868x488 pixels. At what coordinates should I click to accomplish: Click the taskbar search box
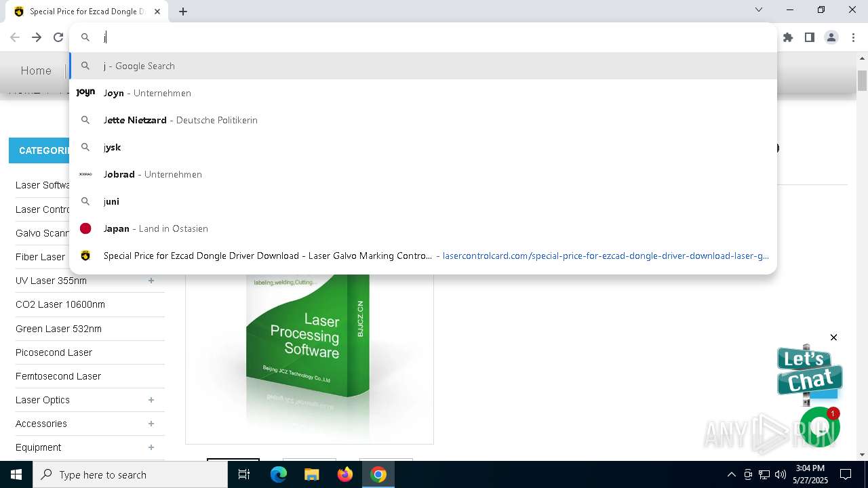click(x=130, y=474)
